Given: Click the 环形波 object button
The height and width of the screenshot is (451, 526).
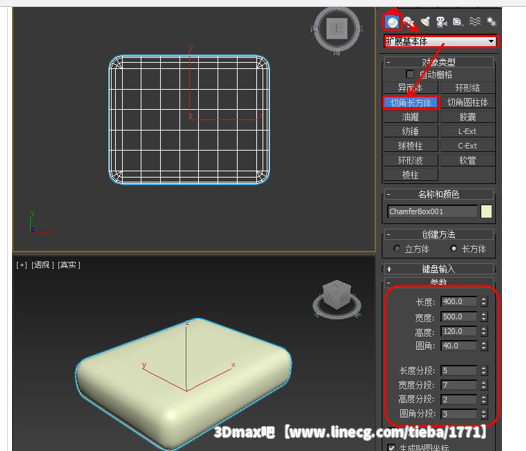Looking at the screenshot, I should [x=411, y=160].
